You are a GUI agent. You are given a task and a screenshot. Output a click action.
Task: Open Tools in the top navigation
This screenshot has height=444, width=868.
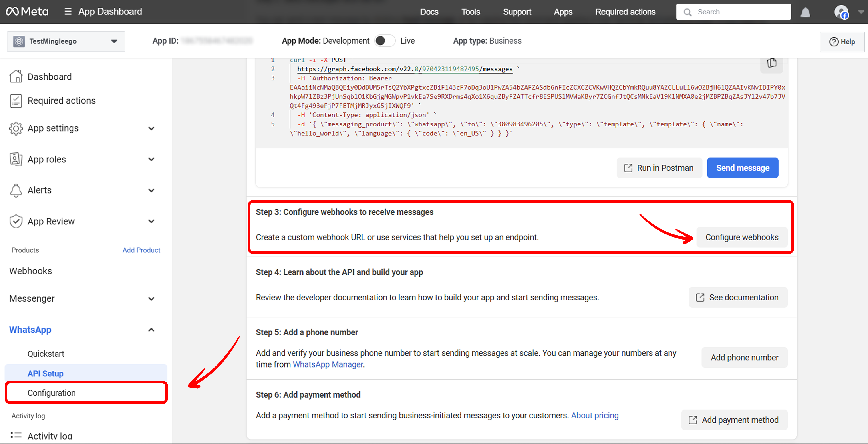pos(470,12)
